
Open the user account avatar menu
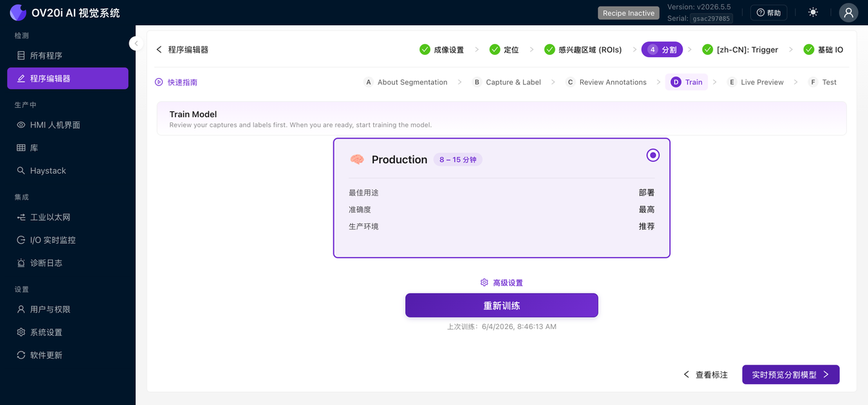tap(848, 12)
